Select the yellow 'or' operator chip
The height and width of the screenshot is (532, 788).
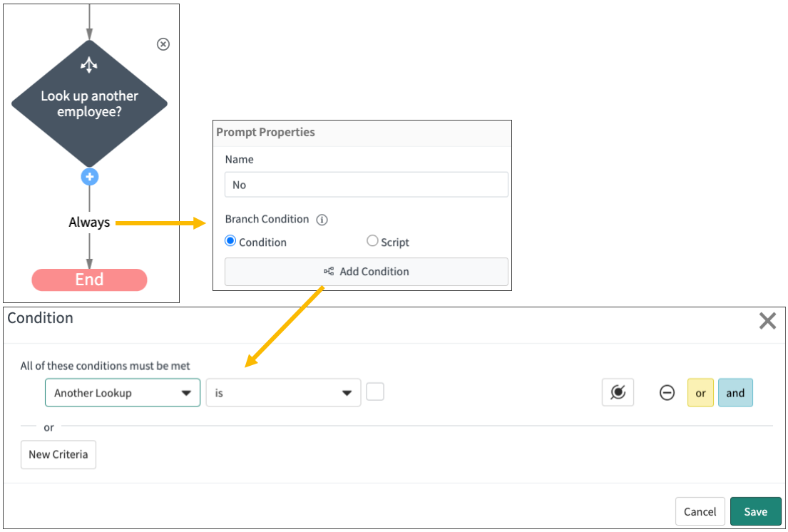[700, 392]
